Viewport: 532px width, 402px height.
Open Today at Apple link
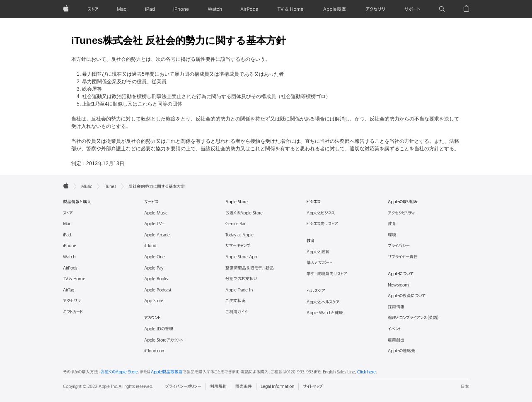click(x=239, y=235)
